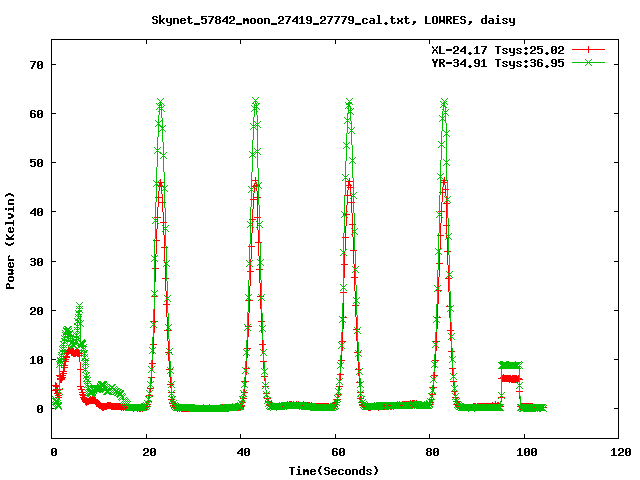
Task: Click the 40 tick label on the power axis
Action: tap(37, 212)
